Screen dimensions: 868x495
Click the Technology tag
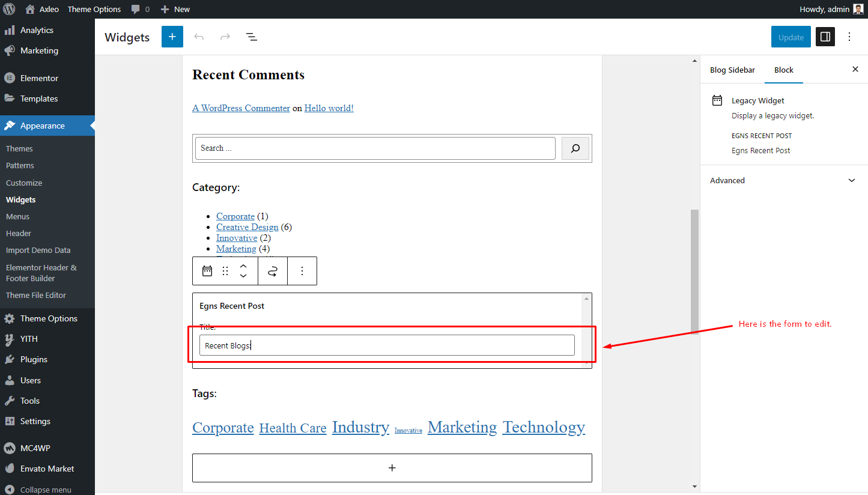pos(544,427)
